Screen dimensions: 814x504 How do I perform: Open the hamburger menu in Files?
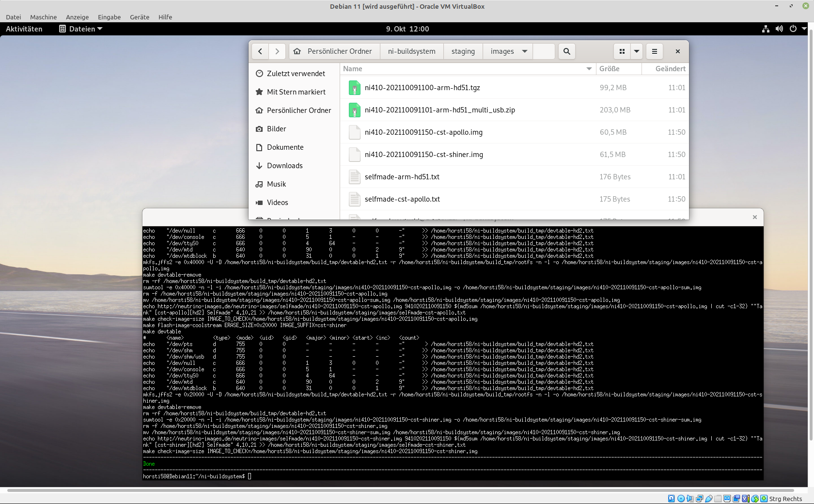click(654, 51)
